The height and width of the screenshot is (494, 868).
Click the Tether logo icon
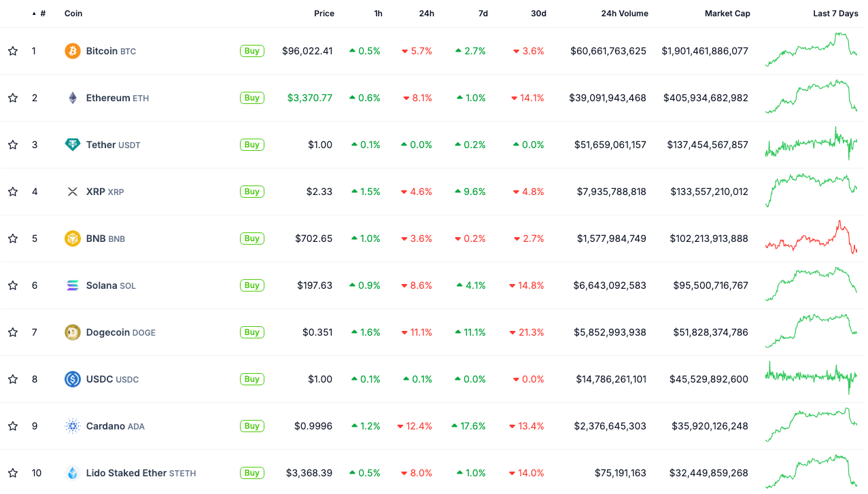(x=73, y=145)
